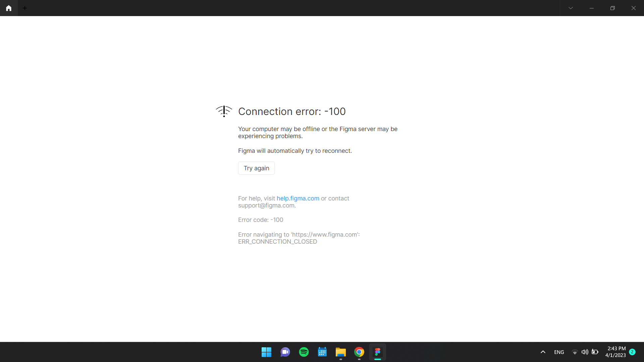
Task: Open the Figma home tab
Action: pos(9,8)
